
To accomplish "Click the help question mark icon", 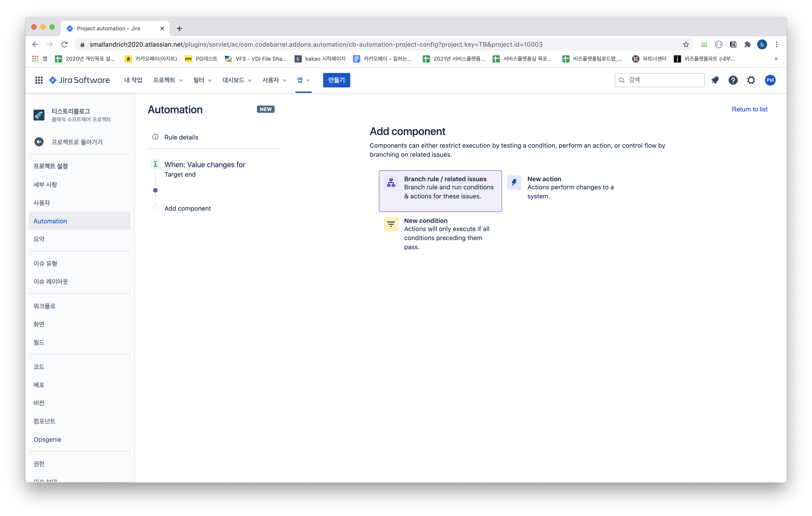I will [733, 80].
